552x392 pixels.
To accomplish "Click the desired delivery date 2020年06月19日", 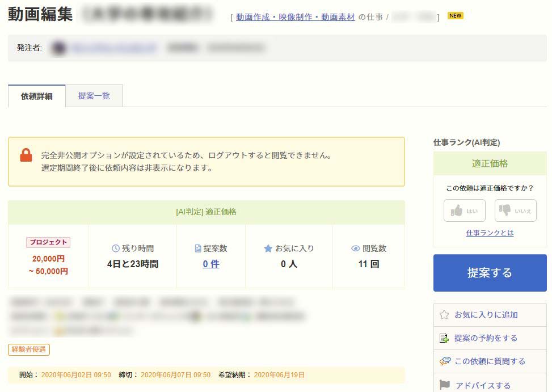I will point(279,375).
